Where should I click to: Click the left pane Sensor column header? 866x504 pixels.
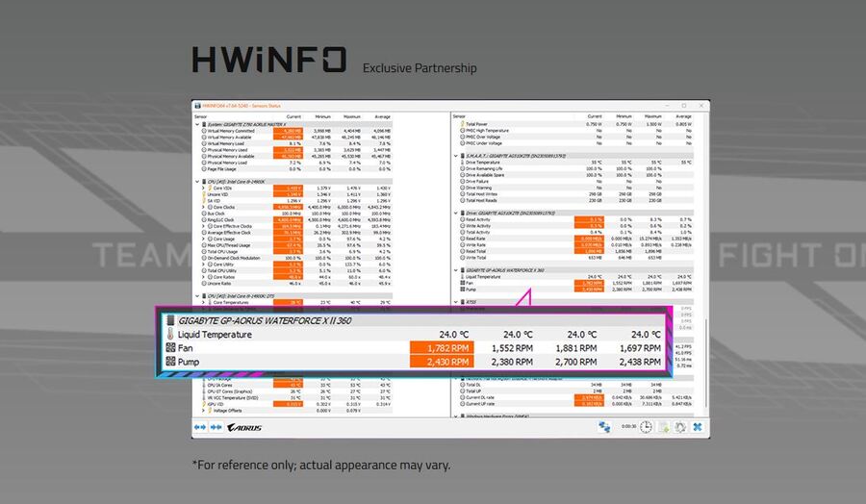pyautogui.click(x=200, y=117)
